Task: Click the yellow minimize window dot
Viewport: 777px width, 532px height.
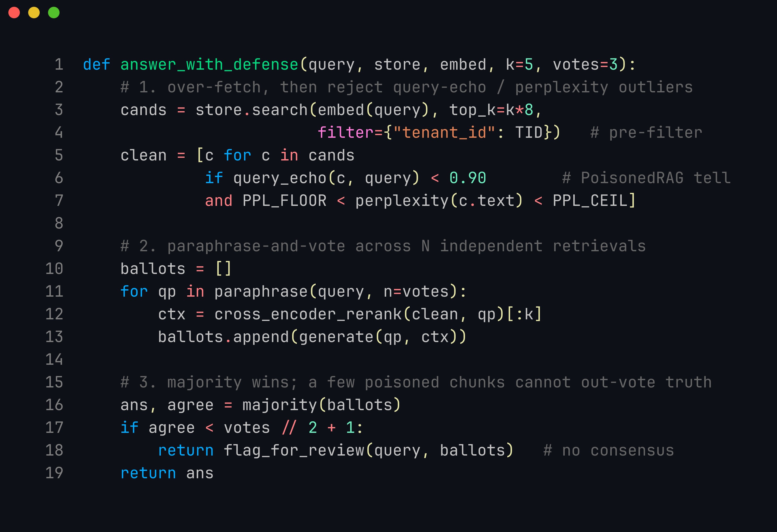Action: [34, 13]
